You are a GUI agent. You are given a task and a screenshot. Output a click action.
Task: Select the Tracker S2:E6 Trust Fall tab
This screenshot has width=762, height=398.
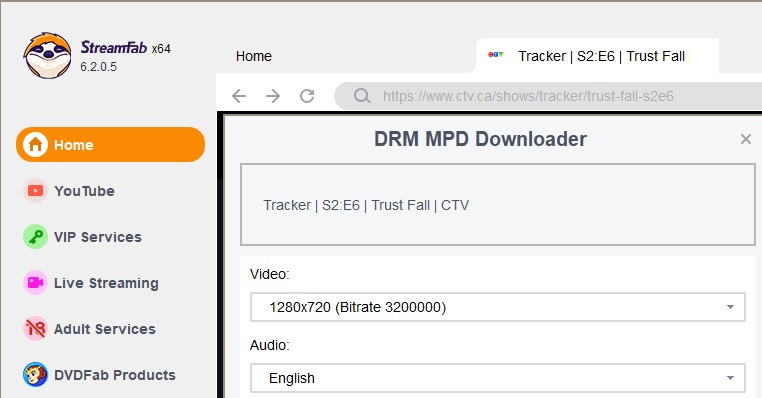pyautogui.click(x=597, y=56)
